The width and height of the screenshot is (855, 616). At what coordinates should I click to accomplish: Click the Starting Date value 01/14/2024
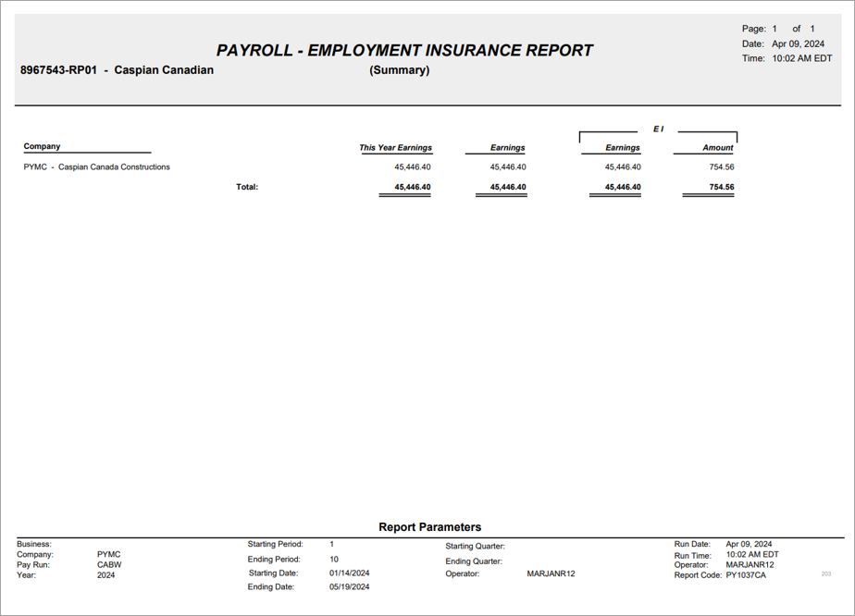click(349, 573)
